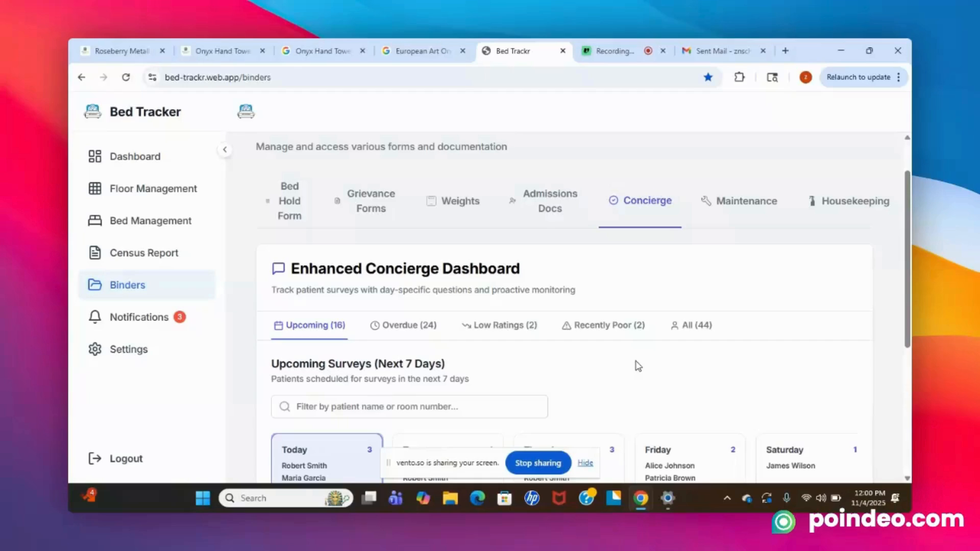
Task: Open the browser three-dot menu
Action: [898, 77]
